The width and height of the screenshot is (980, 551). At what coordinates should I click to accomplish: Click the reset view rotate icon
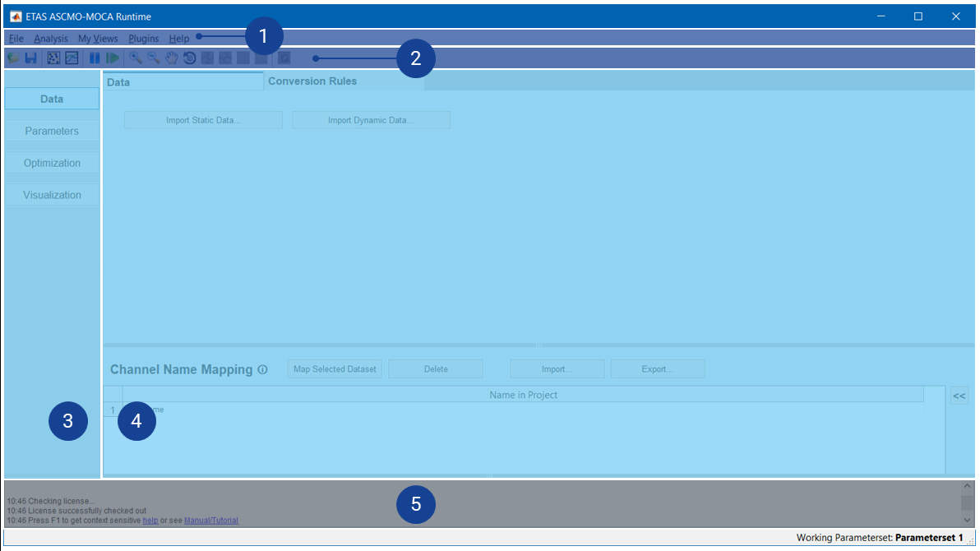tap(189, 58)
